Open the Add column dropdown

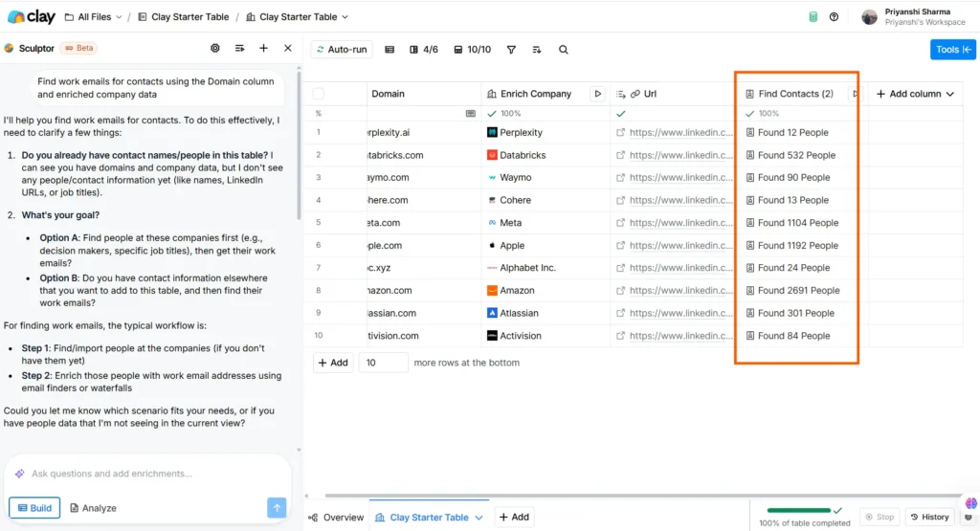click(x=915, y=94)
